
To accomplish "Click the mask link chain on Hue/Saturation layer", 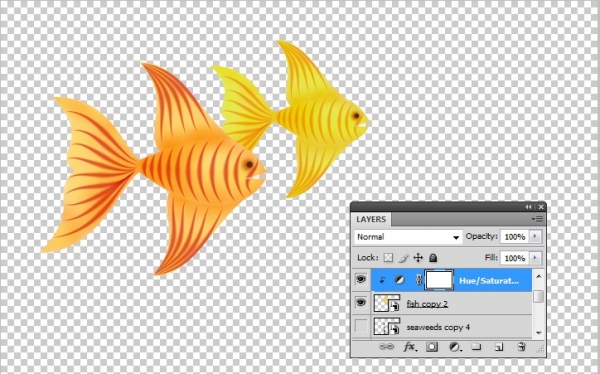I will click(419, 280).
